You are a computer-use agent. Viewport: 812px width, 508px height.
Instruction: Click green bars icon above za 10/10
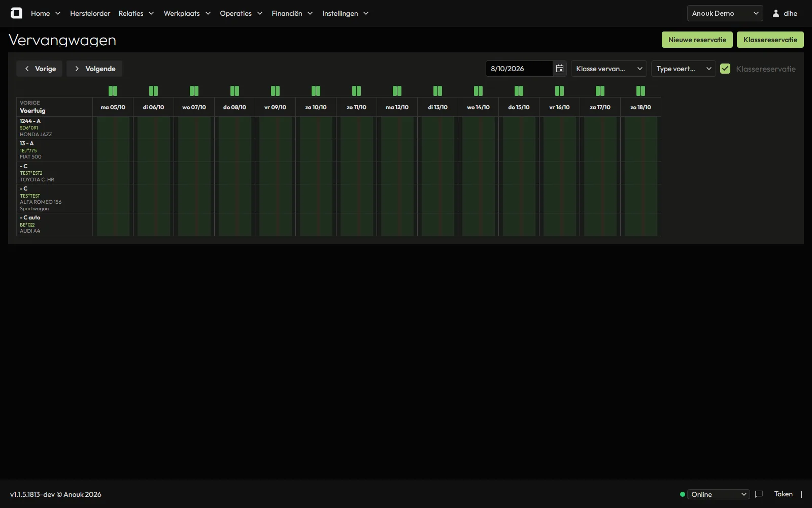pos(316,91)
